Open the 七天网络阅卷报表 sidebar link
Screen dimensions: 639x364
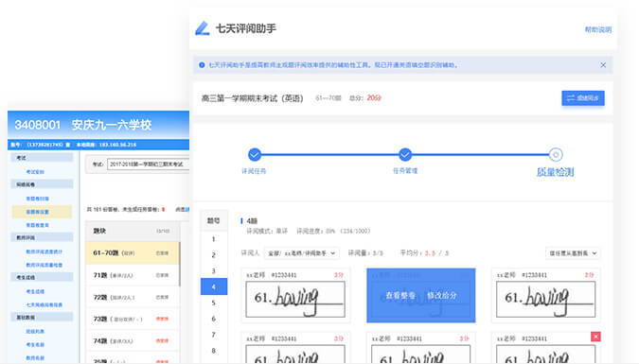pos(44,304)
